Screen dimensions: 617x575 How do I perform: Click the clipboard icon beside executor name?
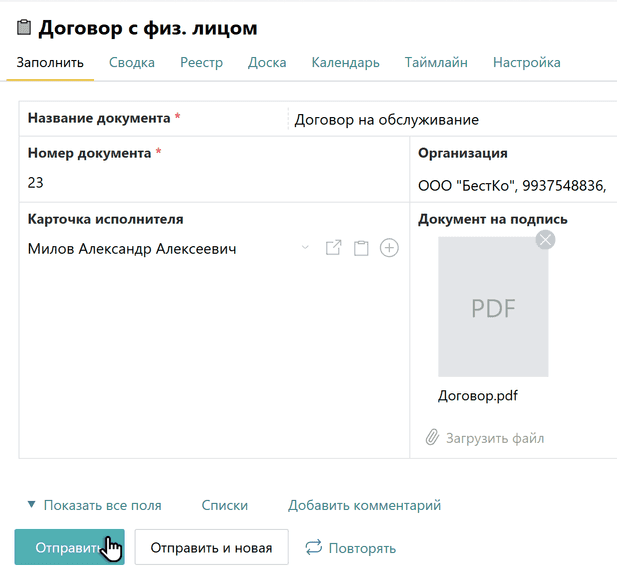362,248
